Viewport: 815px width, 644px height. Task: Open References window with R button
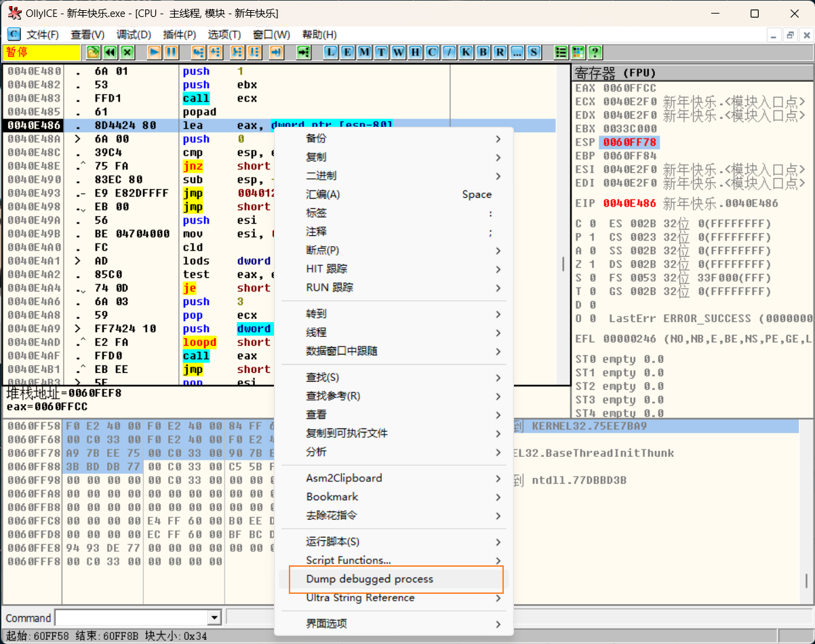tap(500, 52)
